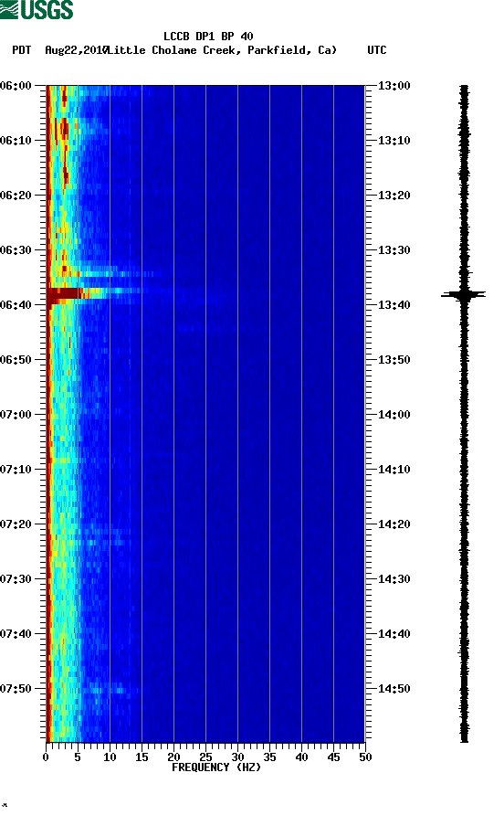Click the '5' frequency tick label
The height and width of the screenshot is (815, 504).
(78, 757)
